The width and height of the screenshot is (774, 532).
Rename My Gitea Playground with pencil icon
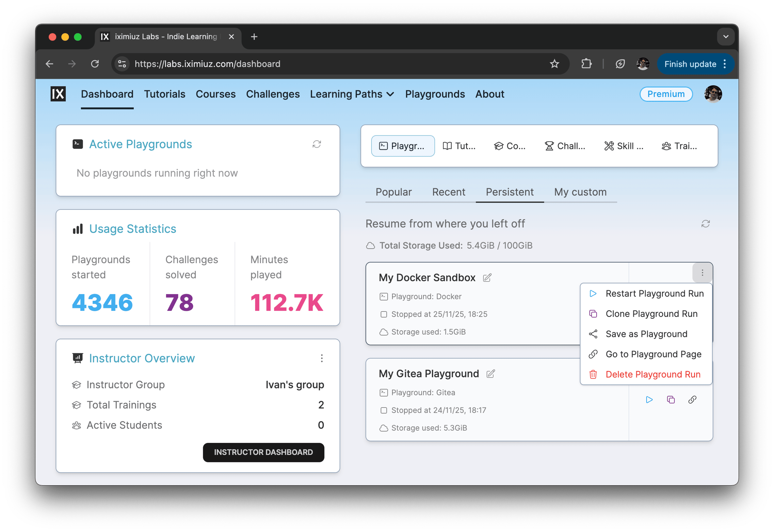[x=490, y=374]
